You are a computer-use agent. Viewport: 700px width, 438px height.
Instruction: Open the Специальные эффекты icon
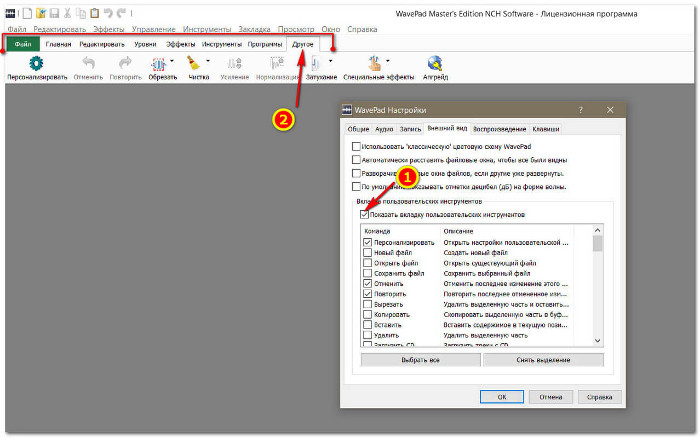click(374, 64)
